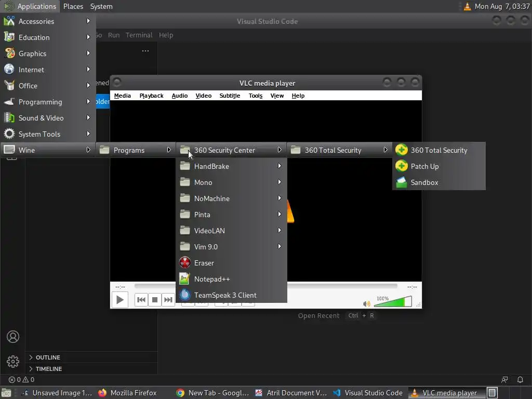
Task: Click the show desktop icon in taskbar
Action: tap(6, 393)
